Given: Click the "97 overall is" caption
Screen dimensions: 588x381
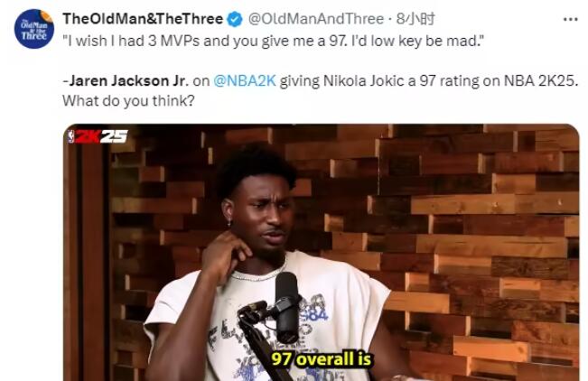Looking at the screenshot, I should click(x=321, y=359).
